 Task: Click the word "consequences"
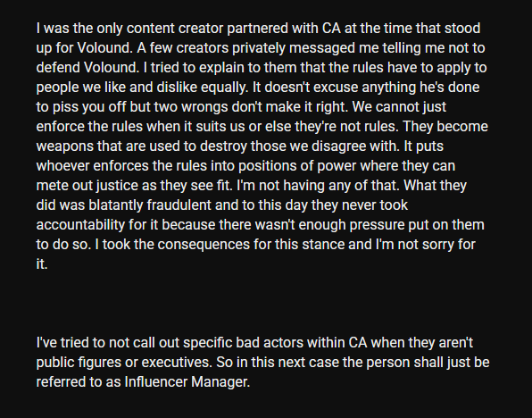pyautogui.click(x=204, y=245)
